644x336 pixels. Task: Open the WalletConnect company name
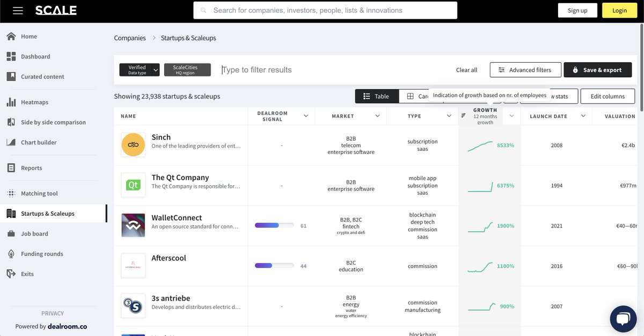point(177,218)
